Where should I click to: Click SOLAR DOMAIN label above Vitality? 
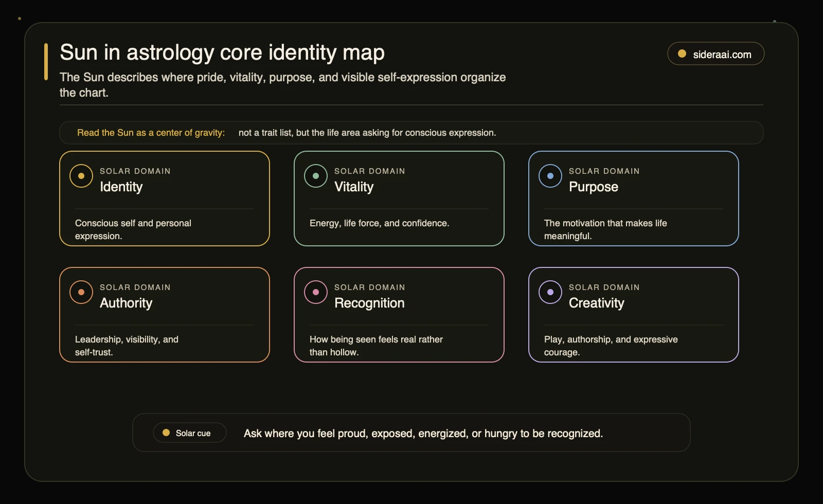(370, 171)
